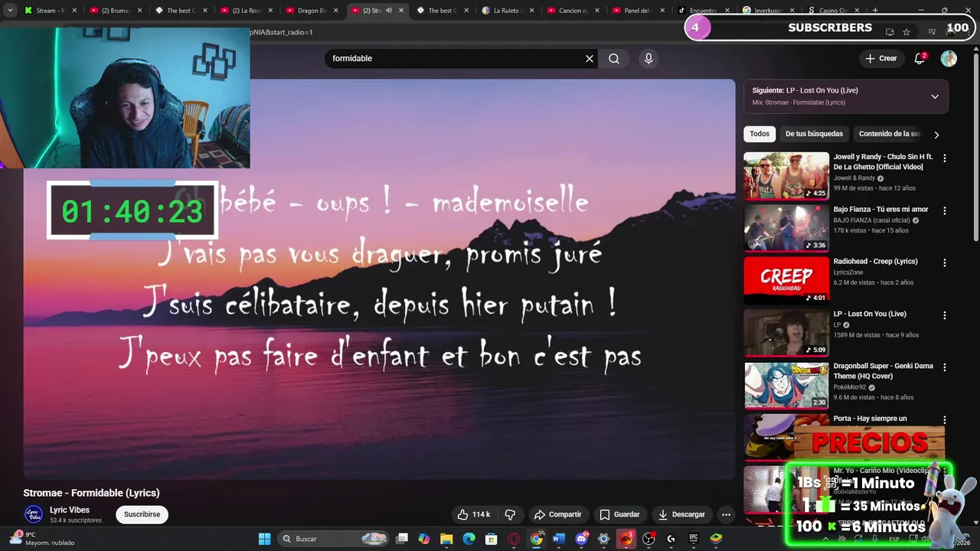Viewport: 980px width, 551px height.
Task: Open browser tab search dropdown
Action: (x=10, y=11)
